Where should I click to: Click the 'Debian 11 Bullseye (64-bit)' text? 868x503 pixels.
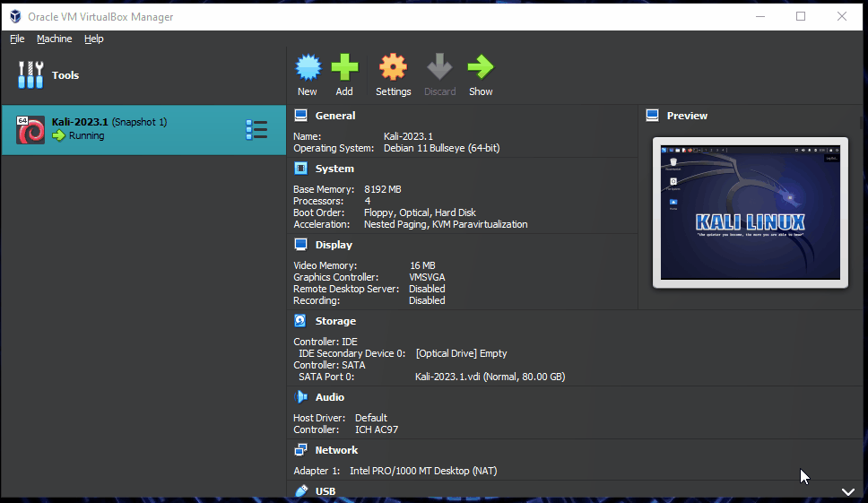point(442,148)
